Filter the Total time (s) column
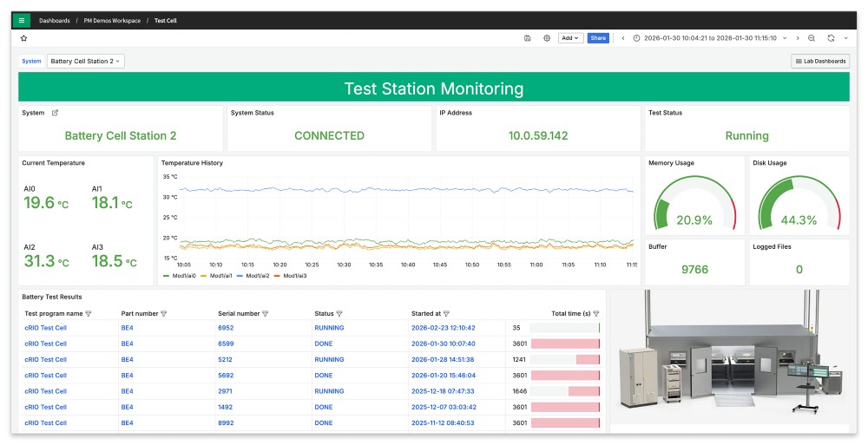 tap(596, 314)
